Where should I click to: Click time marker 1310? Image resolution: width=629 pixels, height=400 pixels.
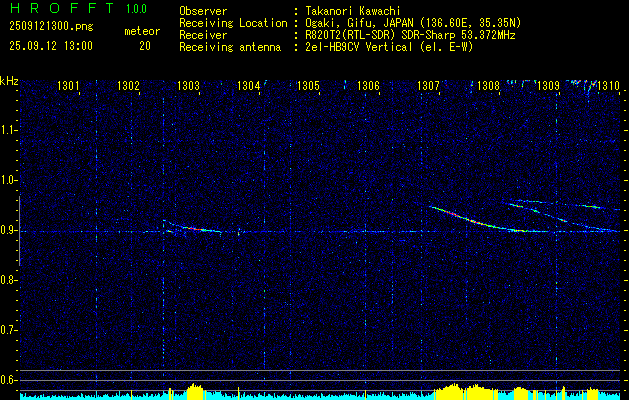click(609, 86)
